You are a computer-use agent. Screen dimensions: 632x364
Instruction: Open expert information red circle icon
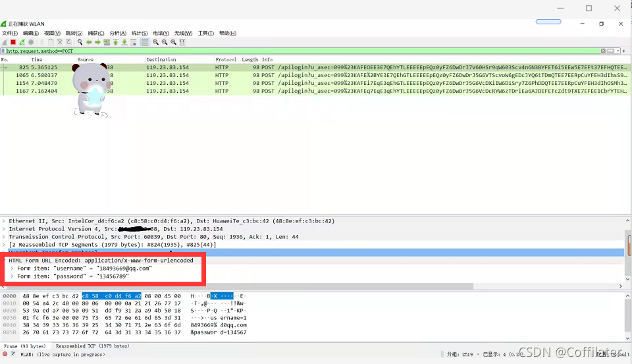pos(5,354)
